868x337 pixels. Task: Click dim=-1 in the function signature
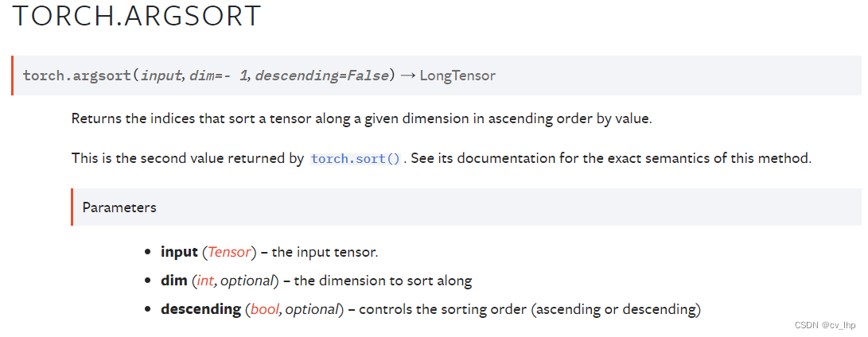coord(219,76)
